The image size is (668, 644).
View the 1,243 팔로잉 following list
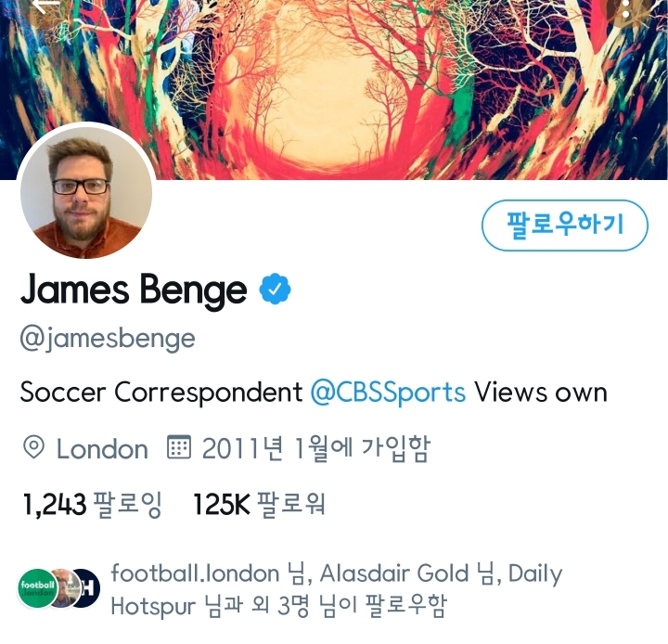(x=92, y=505)
